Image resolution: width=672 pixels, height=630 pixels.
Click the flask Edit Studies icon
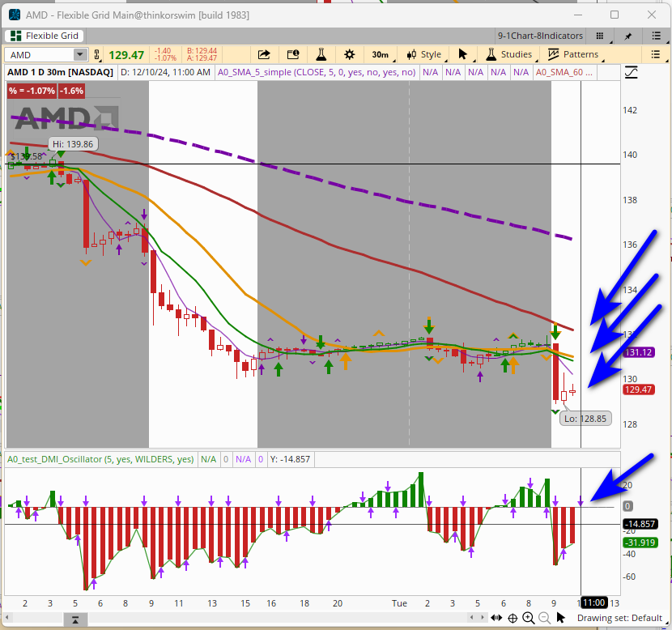pyautogui.click(x=321, y=54)
